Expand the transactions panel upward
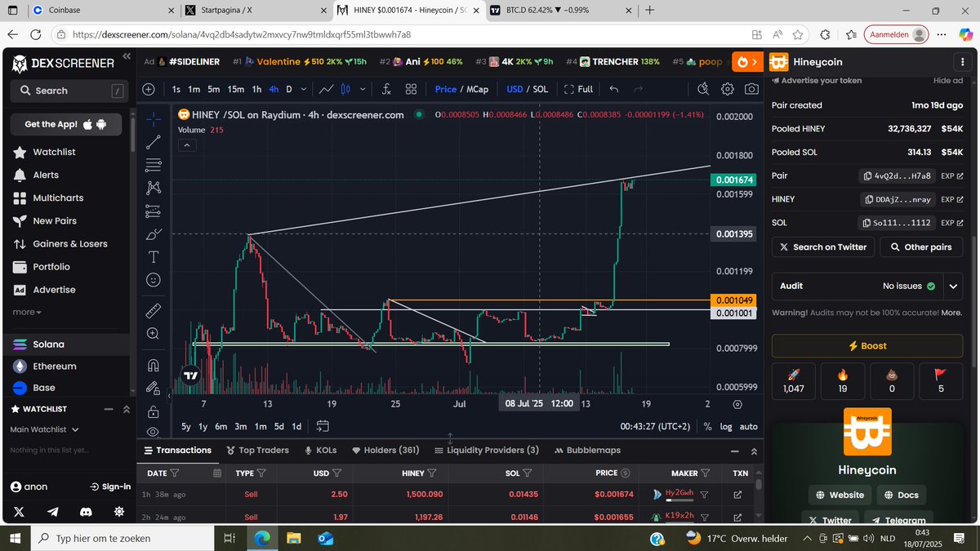The image size is (980, 551). click(x=753, y=451)
